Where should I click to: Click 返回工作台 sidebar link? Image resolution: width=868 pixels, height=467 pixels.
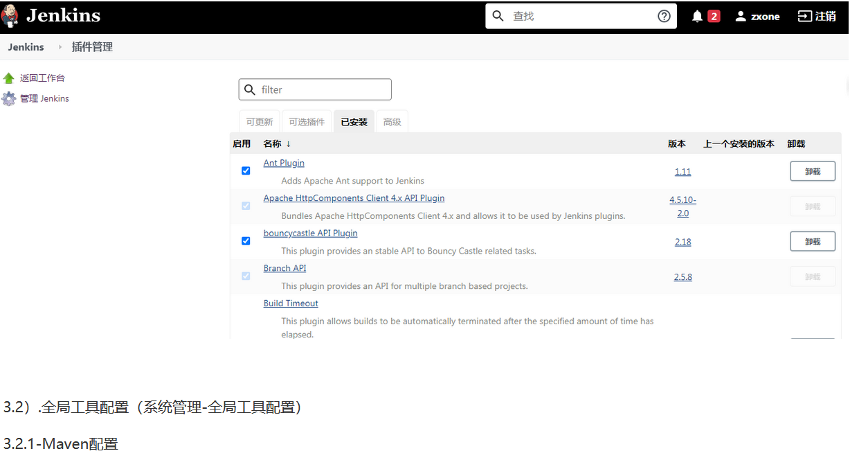(42, 78)
